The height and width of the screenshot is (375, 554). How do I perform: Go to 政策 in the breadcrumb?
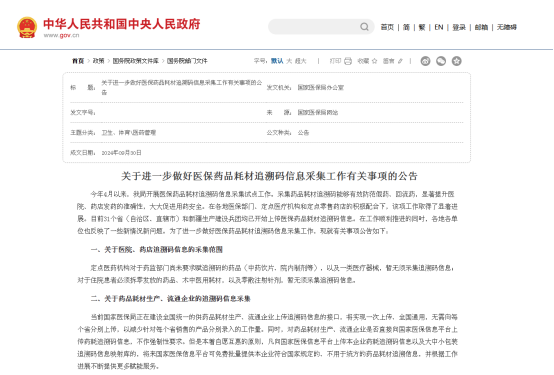(x=99, y=61)
